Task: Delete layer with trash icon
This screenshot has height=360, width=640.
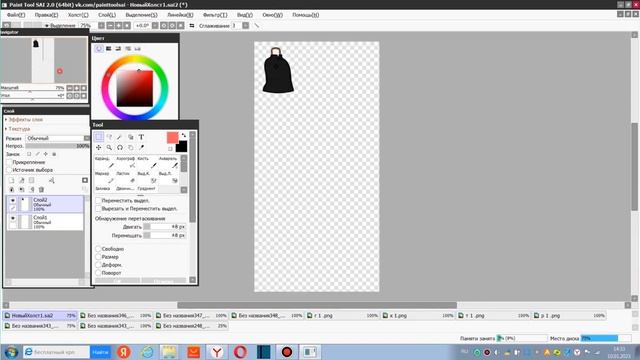Action: [41, 189]
